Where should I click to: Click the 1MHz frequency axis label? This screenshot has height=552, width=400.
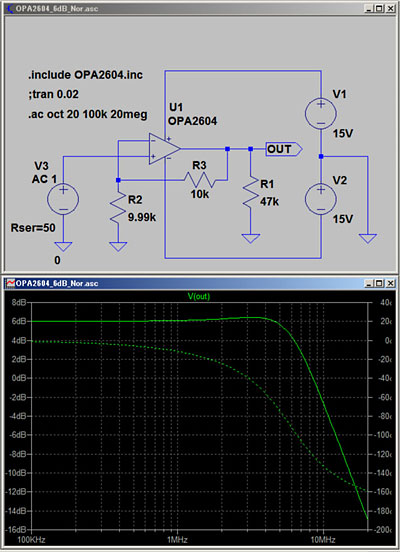pos(177,540)
